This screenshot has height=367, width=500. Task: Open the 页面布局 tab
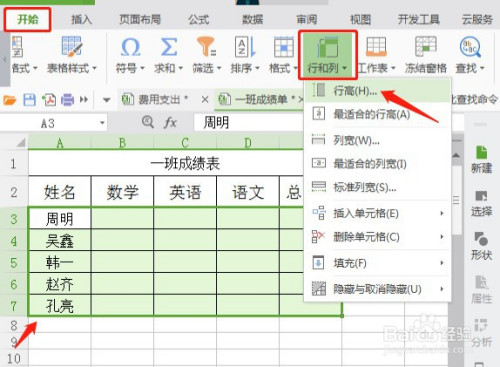click(140, 20)
